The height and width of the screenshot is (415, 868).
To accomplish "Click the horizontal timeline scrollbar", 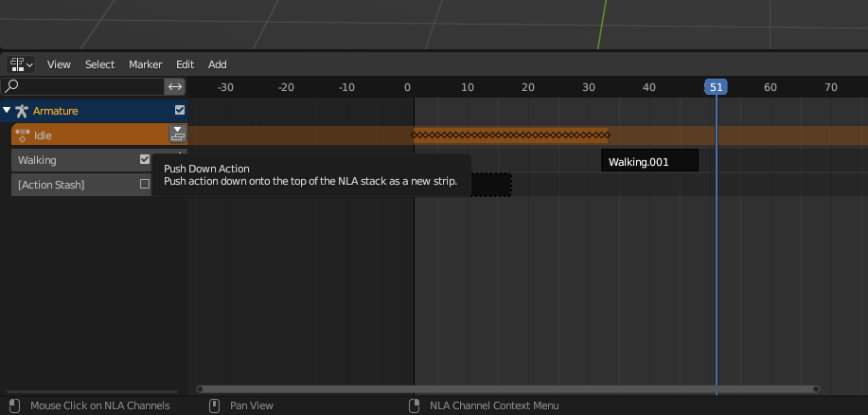I will coord(507,389).
